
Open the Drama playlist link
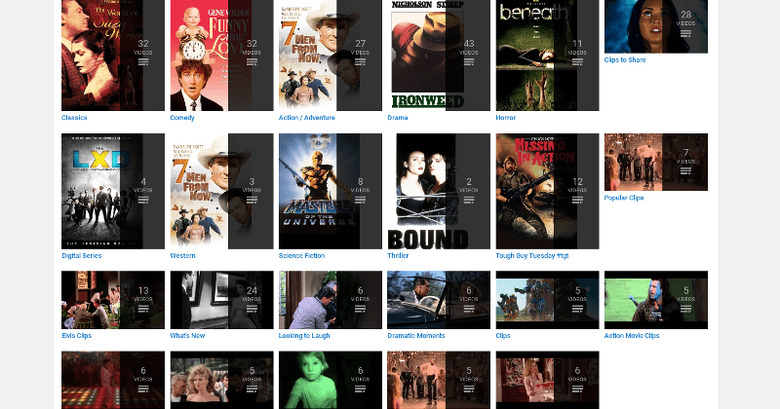click(x=397, y=118)
